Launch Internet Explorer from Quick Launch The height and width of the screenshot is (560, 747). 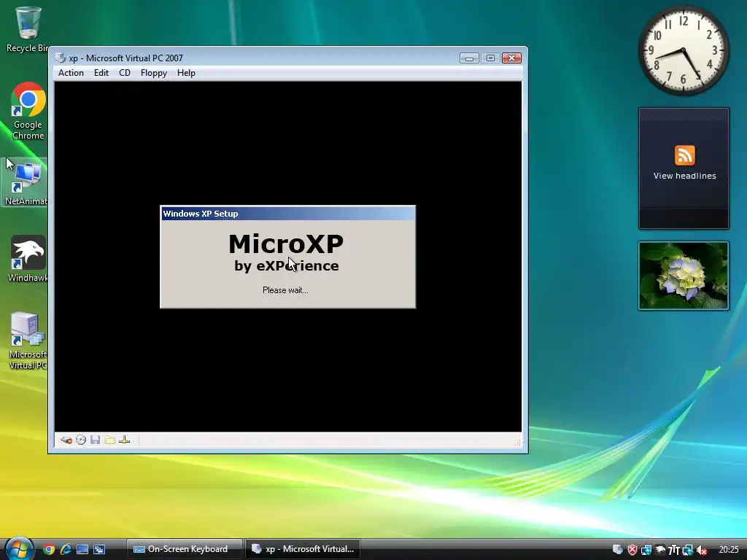pyautogui.click(x=65, y=549)
